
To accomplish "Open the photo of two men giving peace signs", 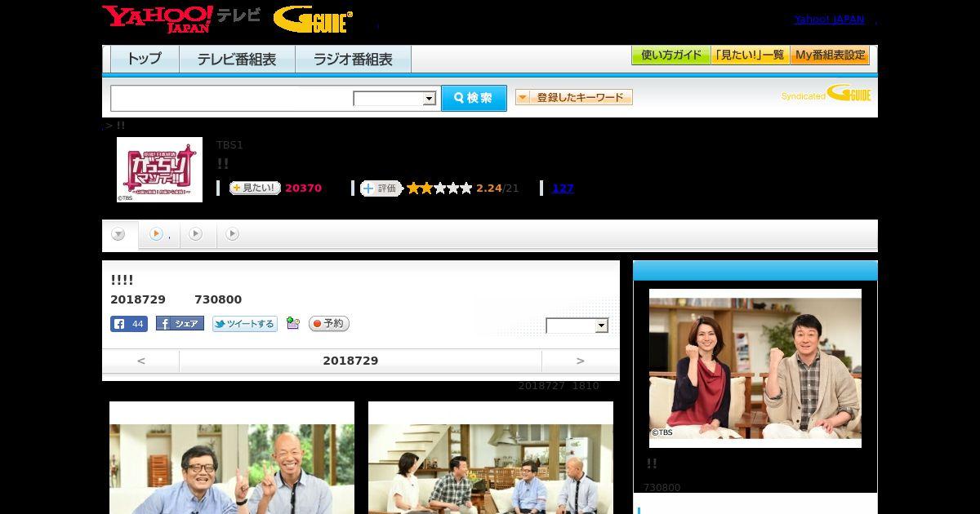I will tap(232, 458).
